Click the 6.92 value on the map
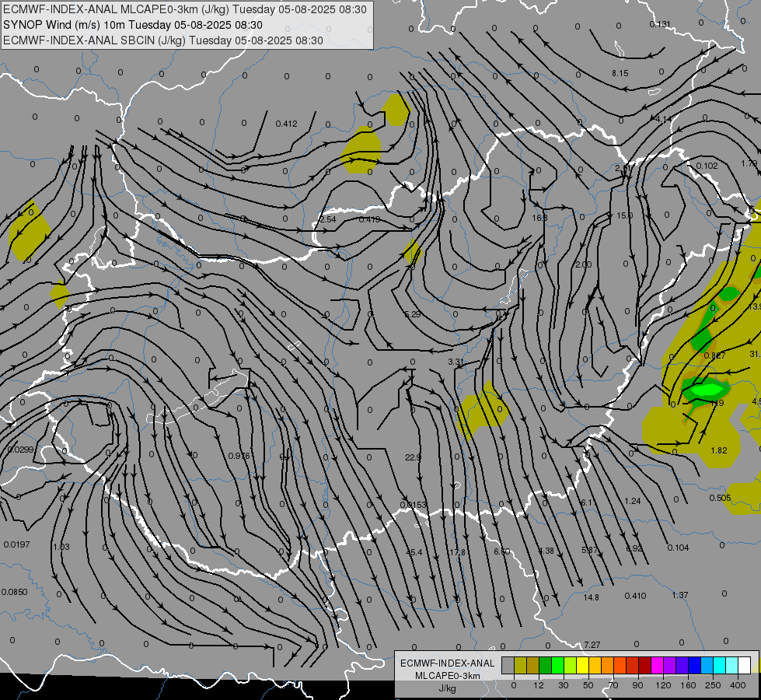This screenshot has width=761, height=700. [634, 549]
